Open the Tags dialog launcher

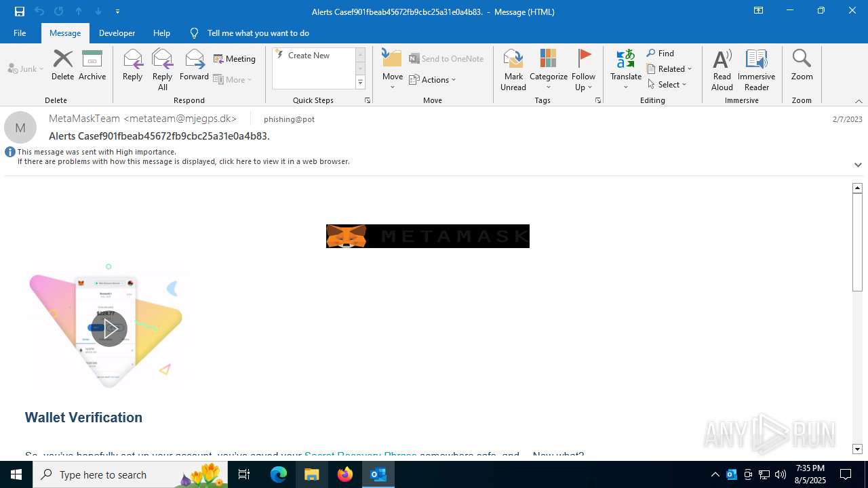tap(598, 100)
